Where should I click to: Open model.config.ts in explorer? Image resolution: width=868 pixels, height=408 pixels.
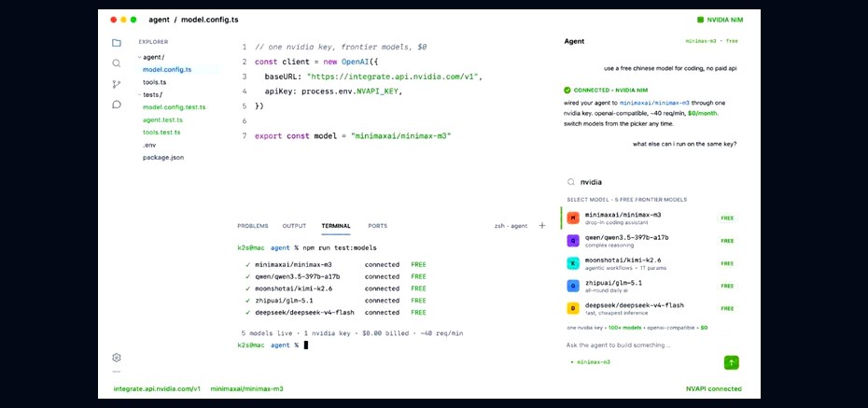coord(167,70)
